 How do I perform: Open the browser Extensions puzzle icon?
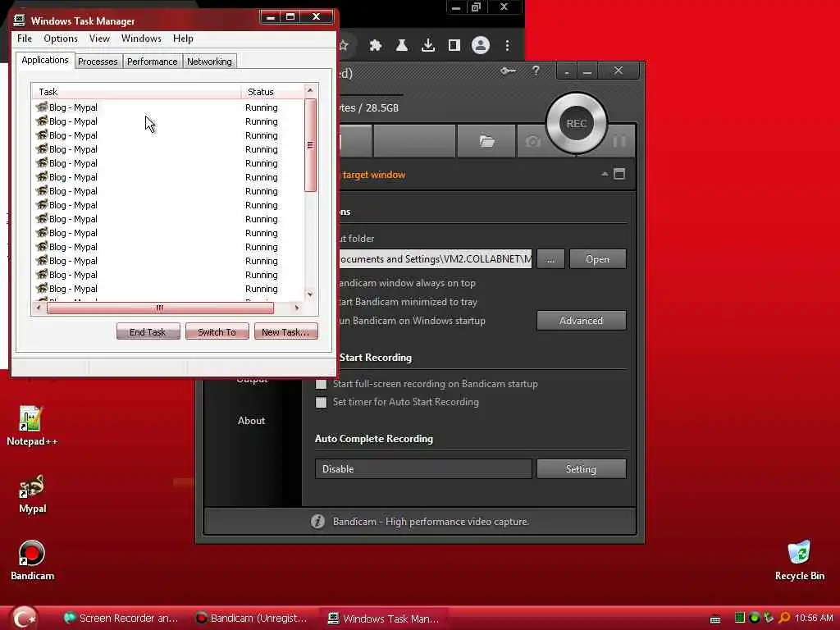(376, 45)
